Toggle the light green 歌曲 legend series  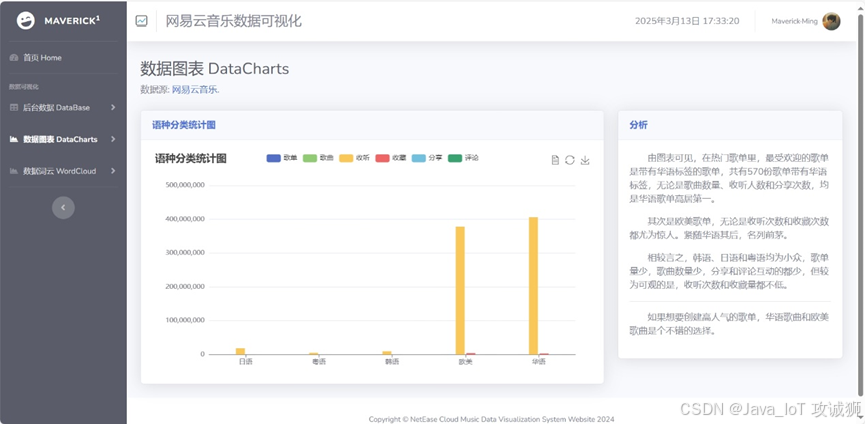(x=318, y=158)
